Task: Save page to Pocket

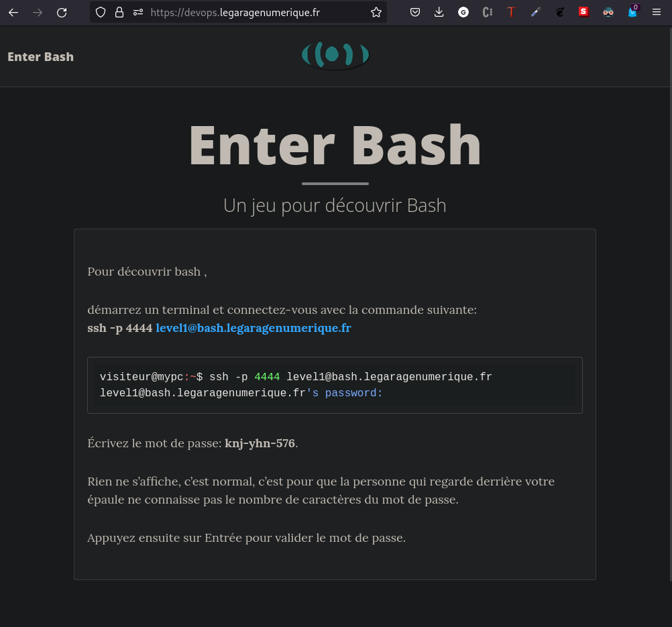Action: [x=415, y=12]
